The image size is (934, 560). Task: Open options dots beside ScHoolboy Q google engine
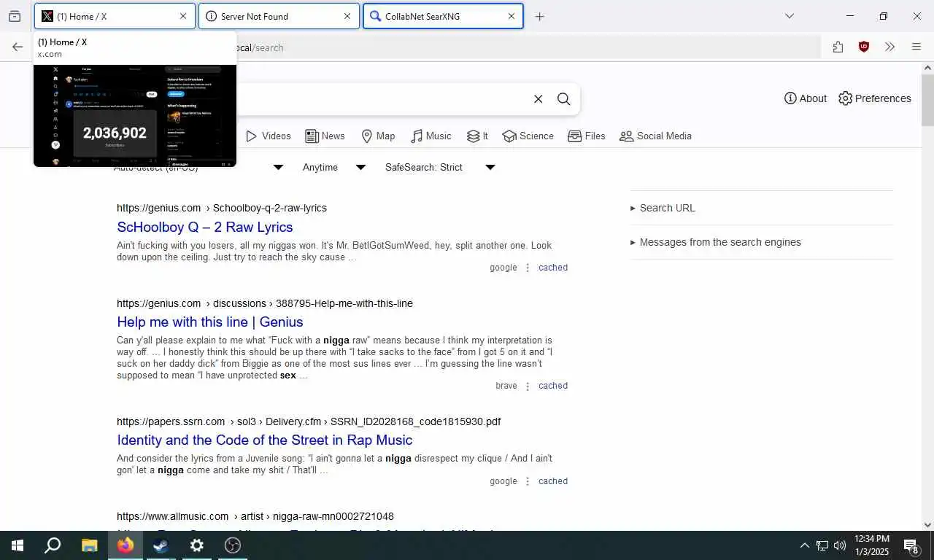(528, 268)
